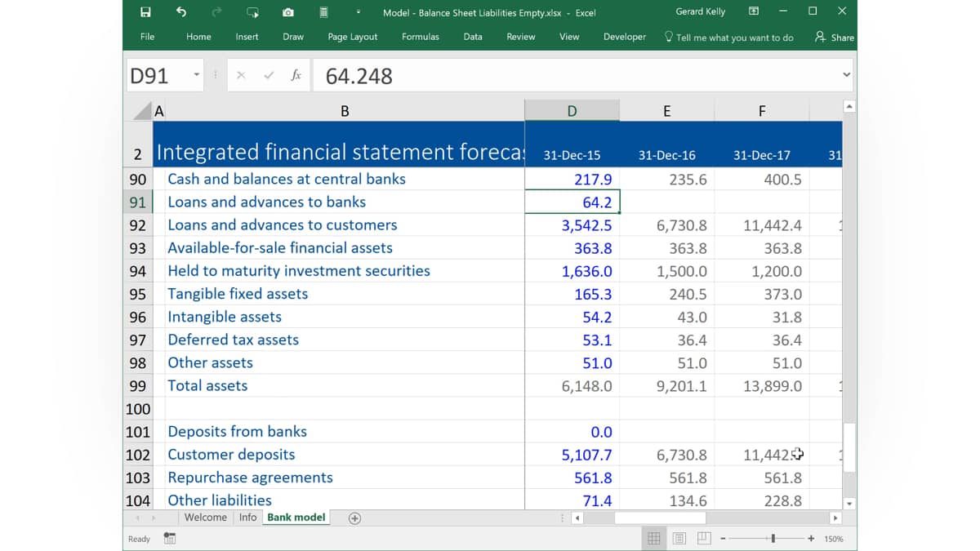This screenshot has height=551, width=980.
Task: Open Customize Quick Access Toolbar dropdown
Action: 359,12
